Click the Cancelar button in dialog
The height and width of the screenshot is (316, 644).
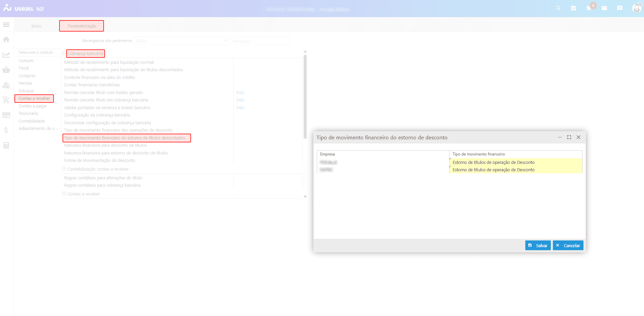coord(568,245)
